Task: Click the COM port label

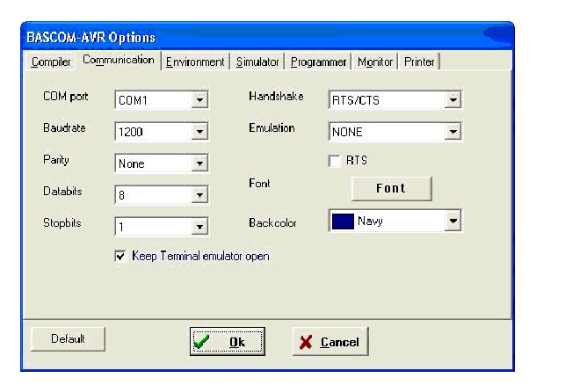Action: pos(66,97)
